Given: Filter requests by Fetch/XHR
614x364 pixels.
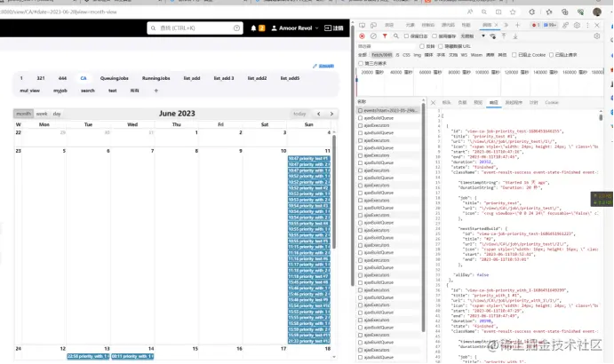Looking at the screenshot, I should tap(381, 55).
